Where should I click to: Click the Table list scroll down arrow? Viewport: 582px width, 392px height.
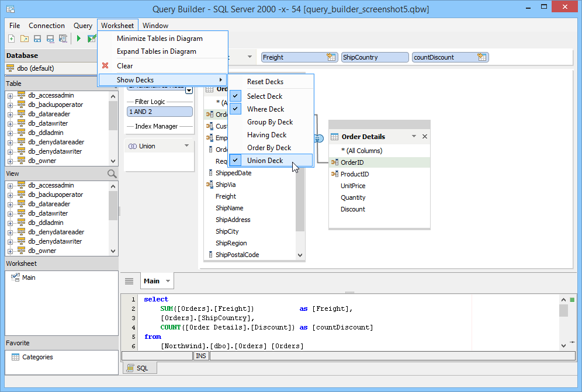[113, 161]
